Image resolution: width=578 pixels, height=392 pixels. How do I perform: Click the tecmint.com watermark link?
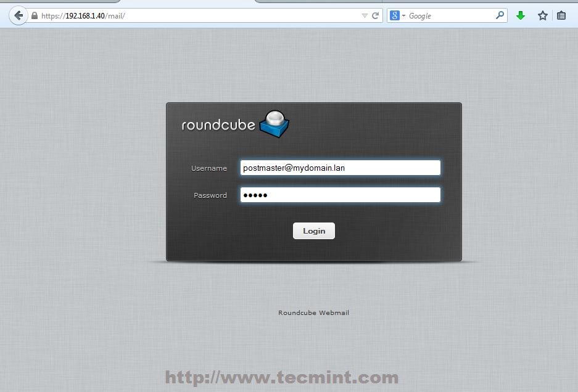click(x=282, y=376)
